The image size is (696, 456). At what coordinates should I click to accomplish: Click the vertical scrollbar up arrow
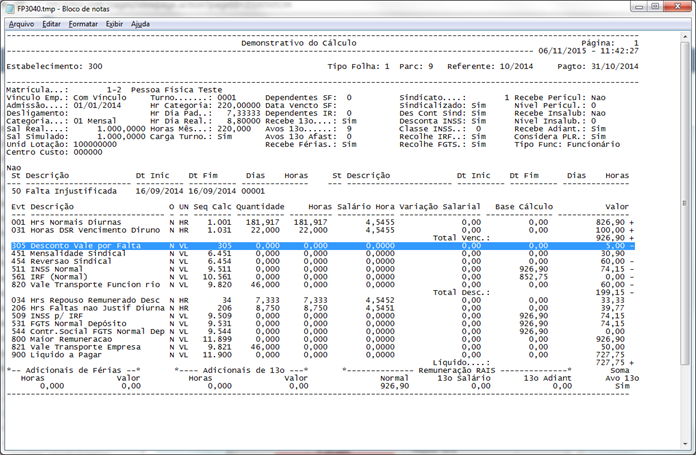[685, 37]
